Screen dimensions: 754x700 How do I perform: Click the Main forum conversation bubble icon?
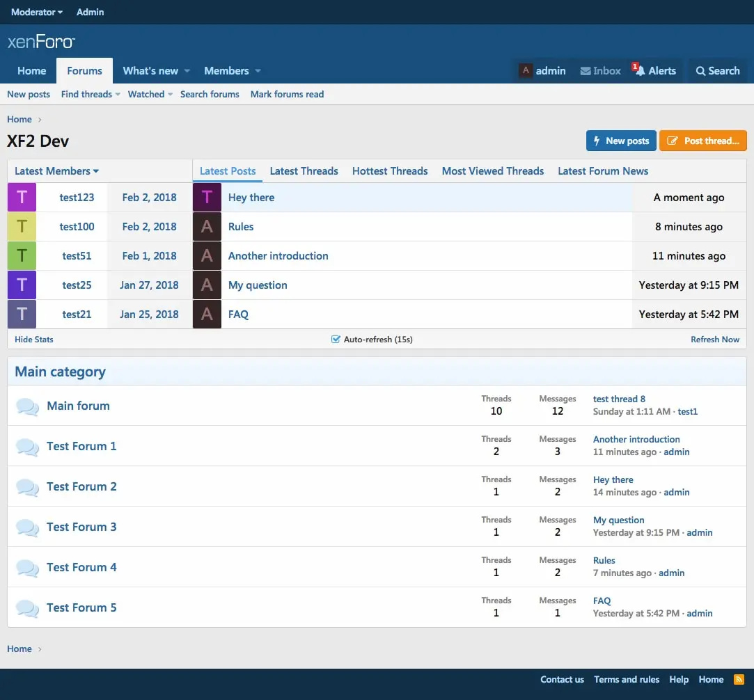click(27, 406)
